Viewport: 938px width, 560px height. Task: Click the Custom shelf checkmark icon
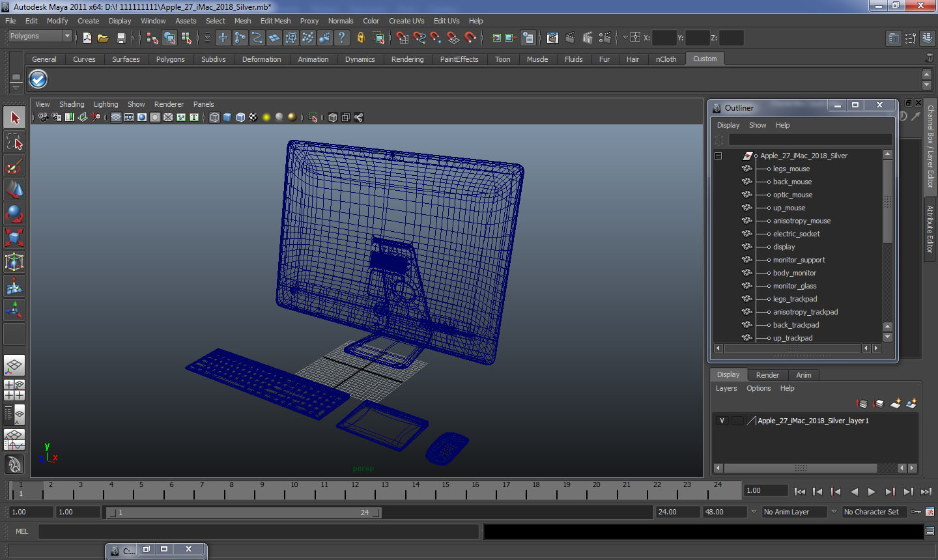tap(38, 79)
